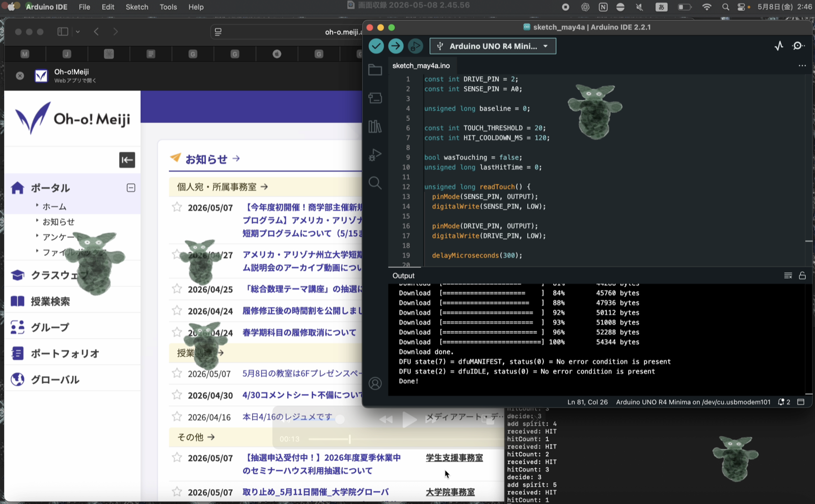
Task: Open the notifications bell in Arduino status bar
Action: coord(784,402)
